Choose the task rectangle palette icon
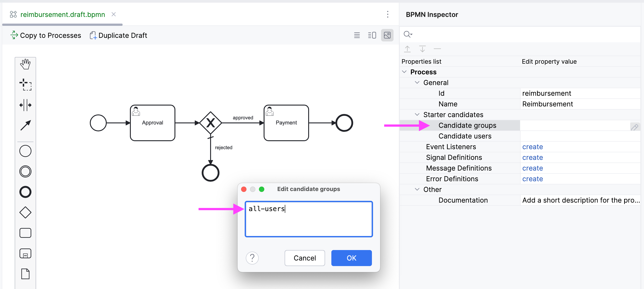 coord(25,233)
